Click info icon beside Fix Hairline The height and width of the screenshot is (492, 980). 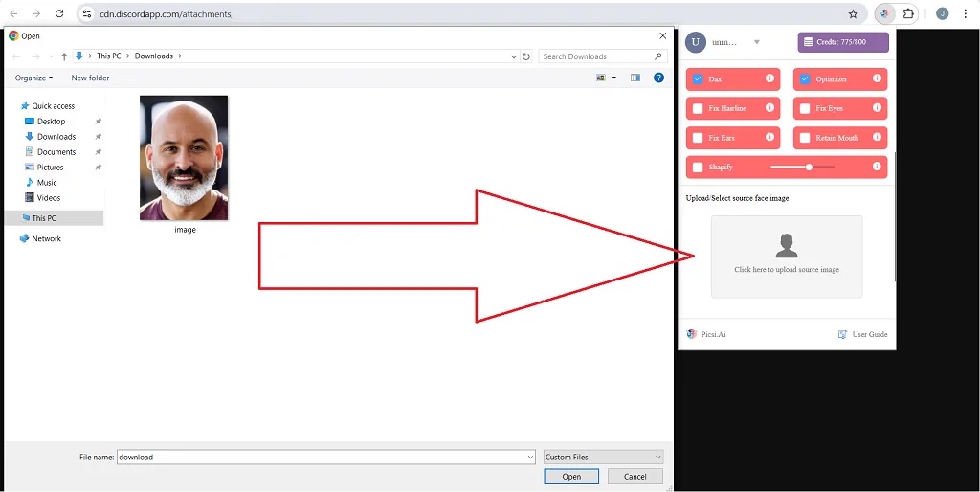click(x=769, y=108)
